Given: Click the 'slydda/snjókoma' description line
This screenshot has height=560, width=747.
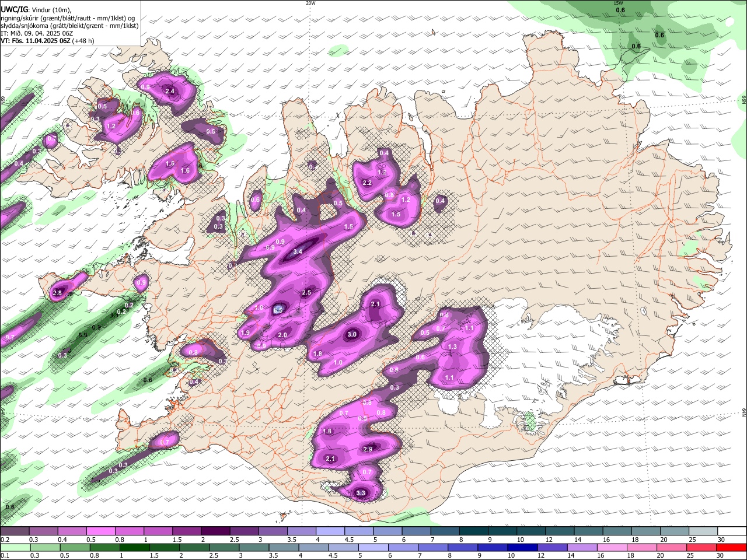Looking at the screenshot, I should [69, 26].
